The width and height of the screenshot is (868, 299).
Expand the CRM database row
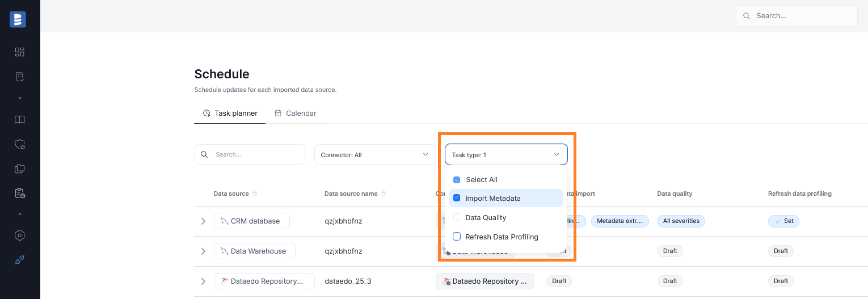(x=203, y=221)
